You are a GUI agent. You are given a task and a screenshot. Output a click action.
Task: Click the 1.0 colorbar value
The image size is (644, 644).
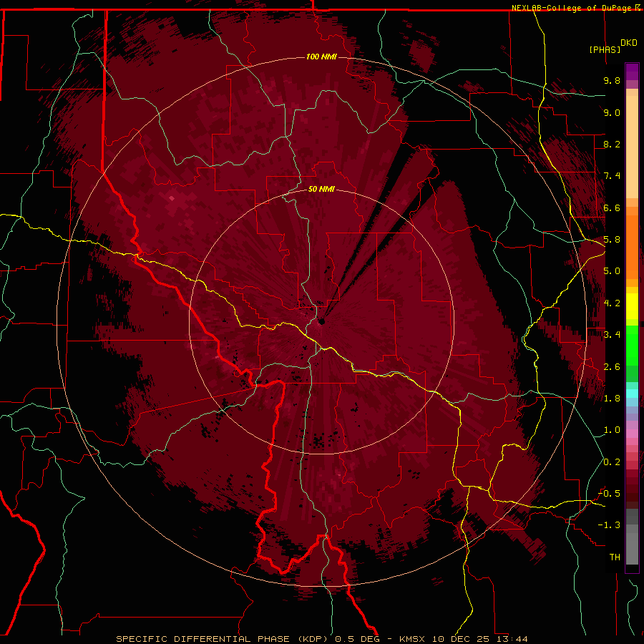[x=612, y=430]
